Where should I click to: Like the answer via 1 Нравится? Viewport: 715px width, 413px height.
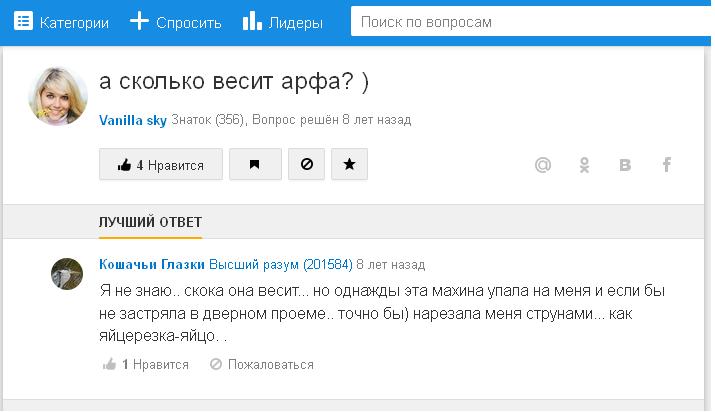point(146,365)
